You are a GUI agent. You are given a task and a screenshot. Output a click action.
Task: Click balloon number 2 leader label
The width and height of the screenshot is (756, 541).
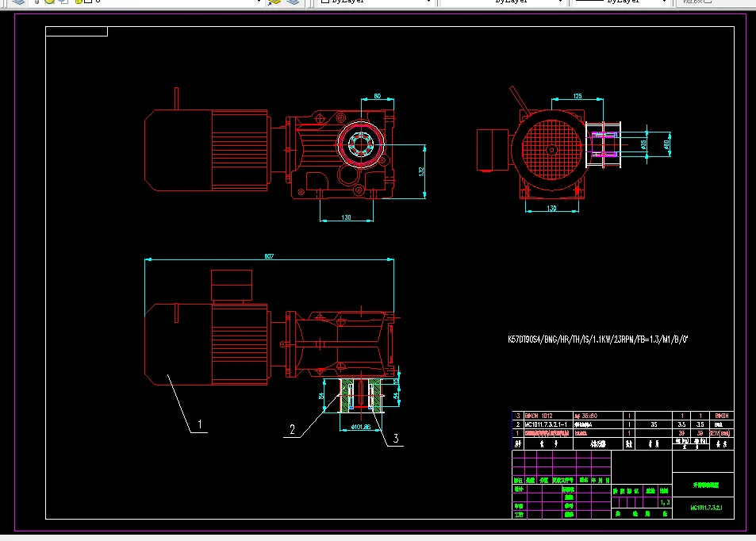coord(292,430)
